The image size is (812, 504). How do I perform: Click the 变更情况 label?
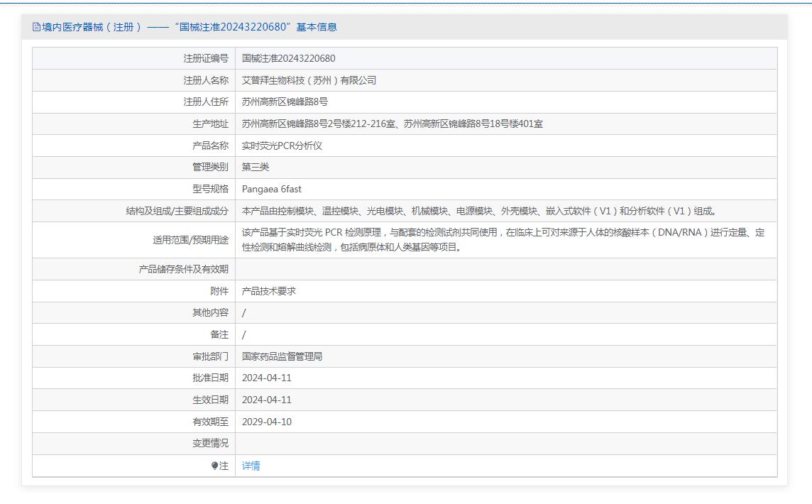[x=210, y=444]
